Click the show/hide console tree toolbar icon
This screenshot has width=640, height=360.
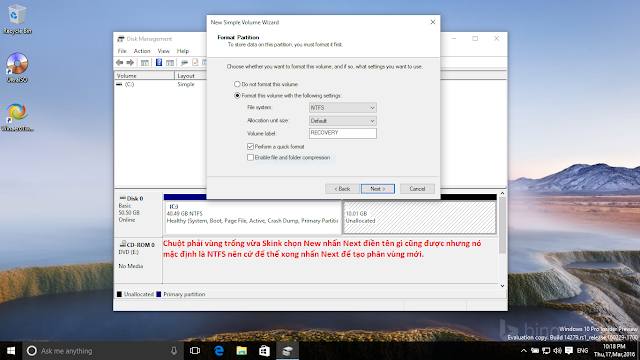pos(144,62)
